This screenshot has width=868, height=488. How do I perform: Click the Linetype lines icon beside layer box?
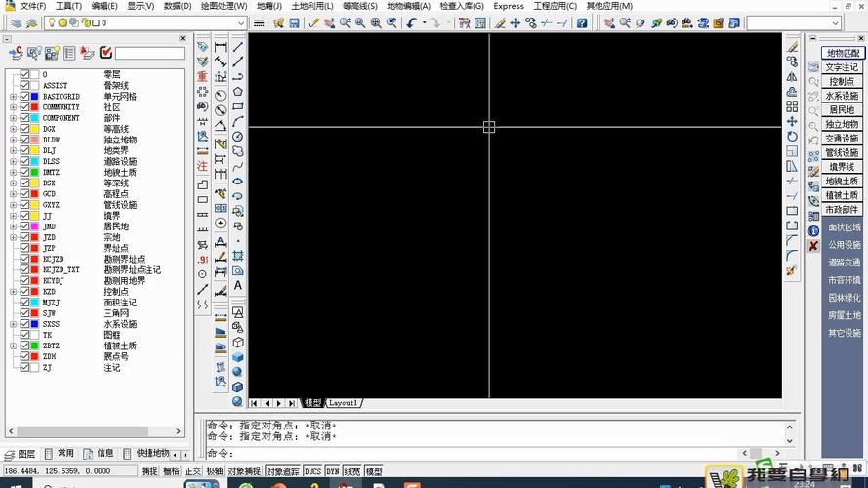259,23
